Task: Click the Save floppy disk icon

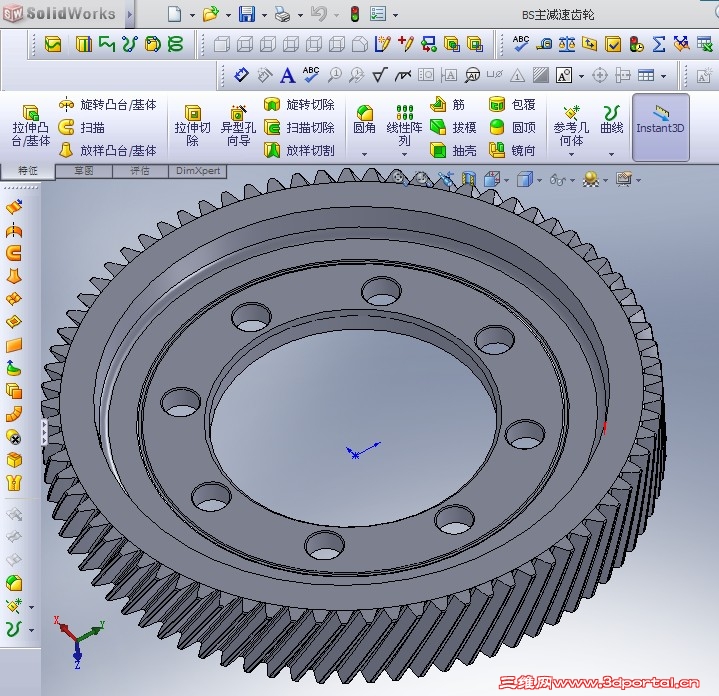Action: [x=247, y=14]
